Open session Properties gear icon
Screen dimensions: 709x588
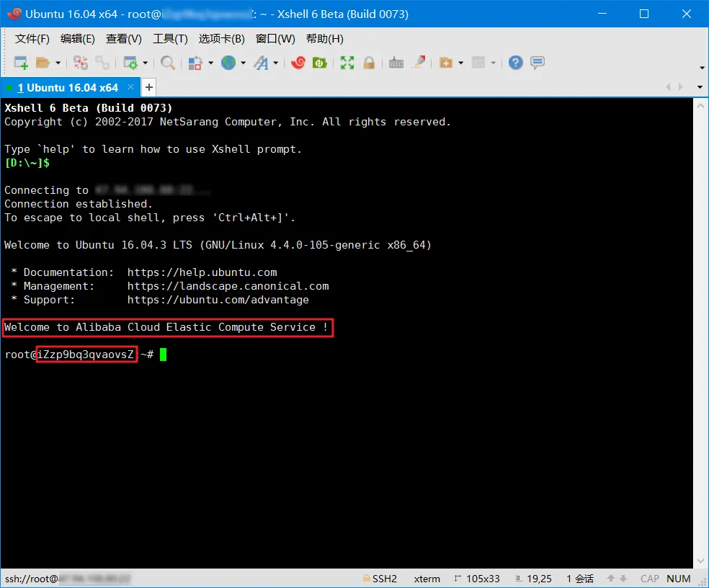point(130,63)
